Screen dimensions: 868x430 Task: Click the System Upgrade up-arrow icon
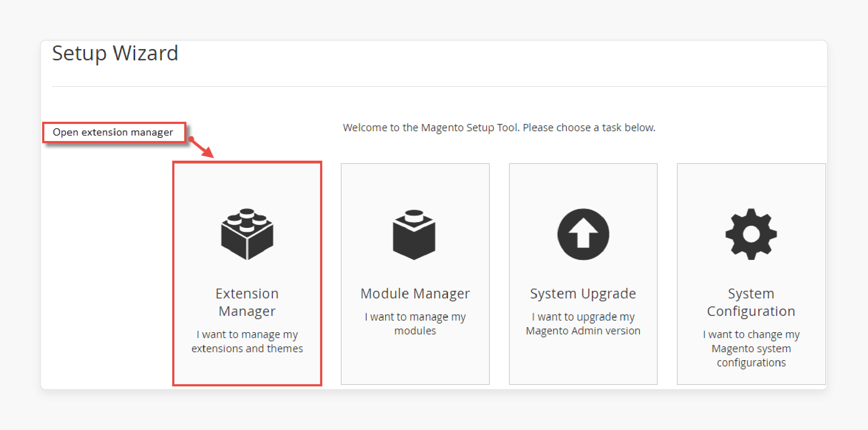click(583, 234)
